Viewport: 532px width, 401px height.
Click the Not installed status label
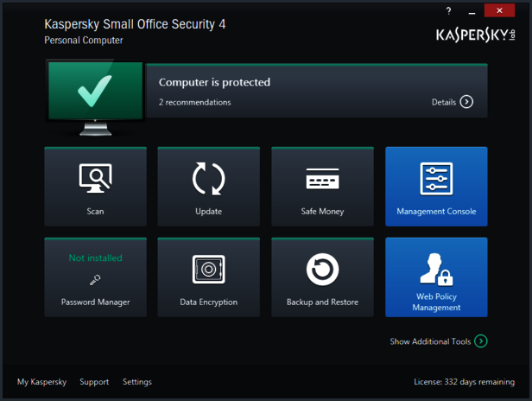click(95, 258)
